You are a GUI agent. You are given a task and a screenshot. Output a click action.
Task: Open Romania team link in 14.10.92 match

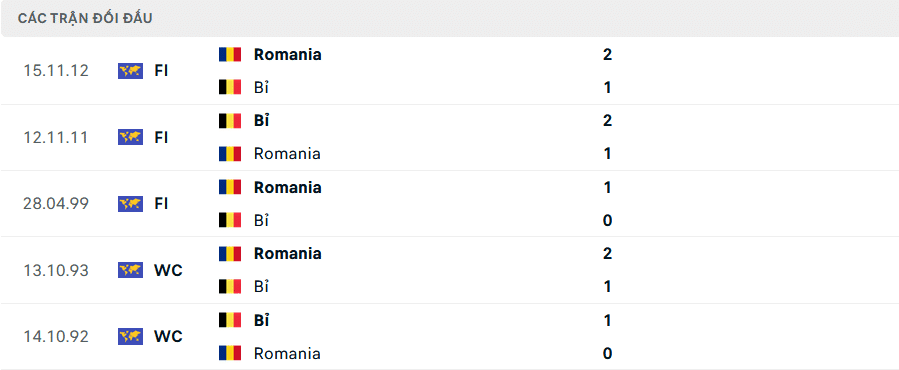click(x=287, y=353)
